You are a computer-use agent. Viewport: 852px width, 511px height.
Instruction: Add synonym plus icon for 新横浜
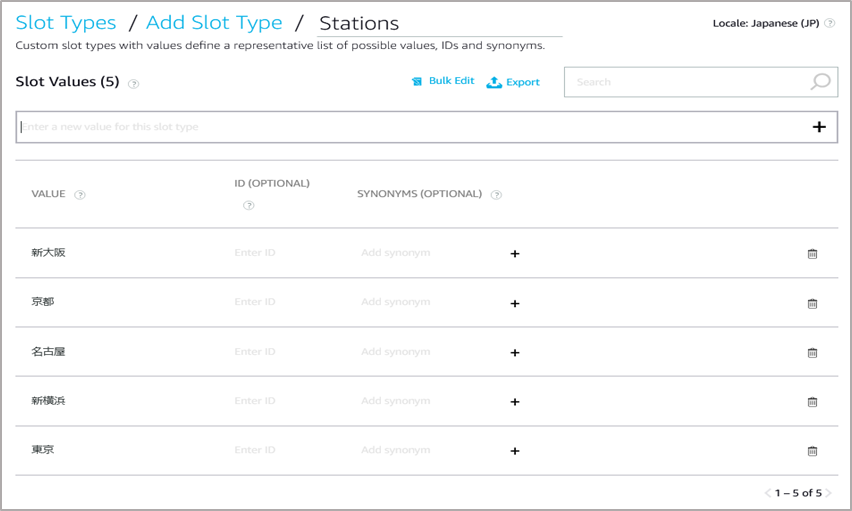[515, 402]
